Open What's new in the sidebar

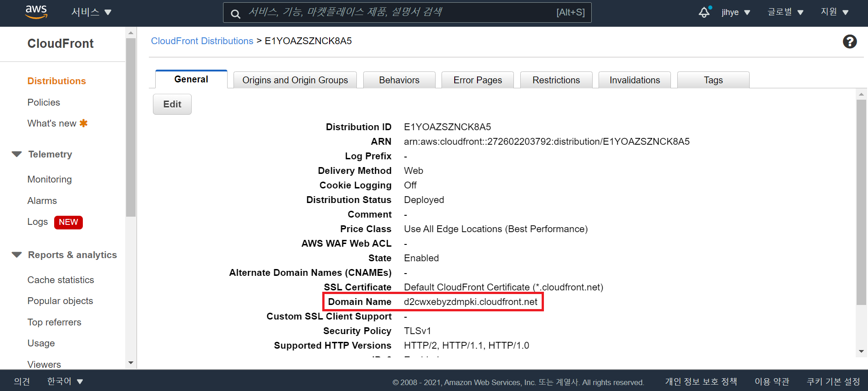pyautogui.click(x=52, y=123)
